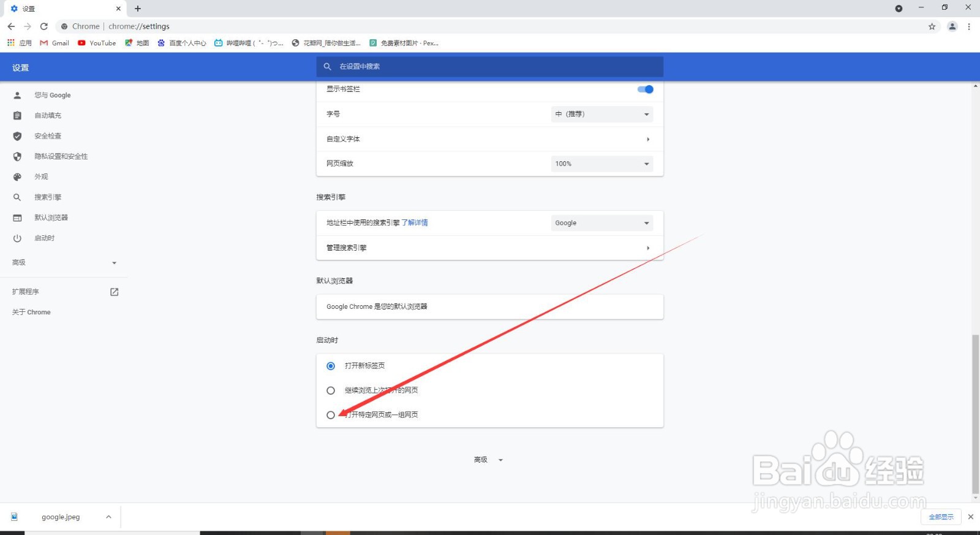Click the 安全检查 shield check icon
Viewport: 980px width, 535px height.
click(17, 136)
